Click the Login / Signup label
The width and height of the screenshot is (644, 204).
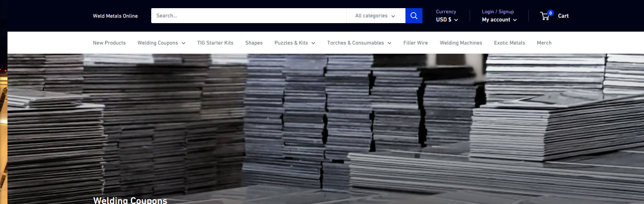[x=498, y=12]
